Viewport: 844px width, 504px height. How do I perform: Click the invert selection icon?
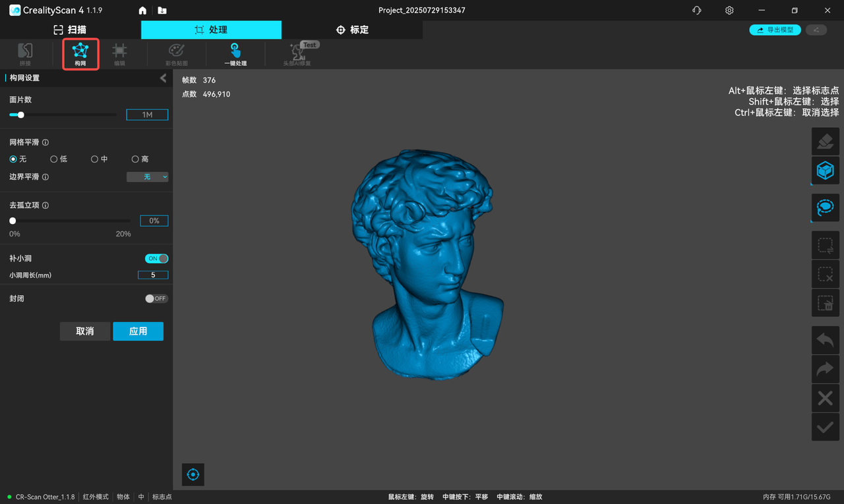tap(825, 245)
